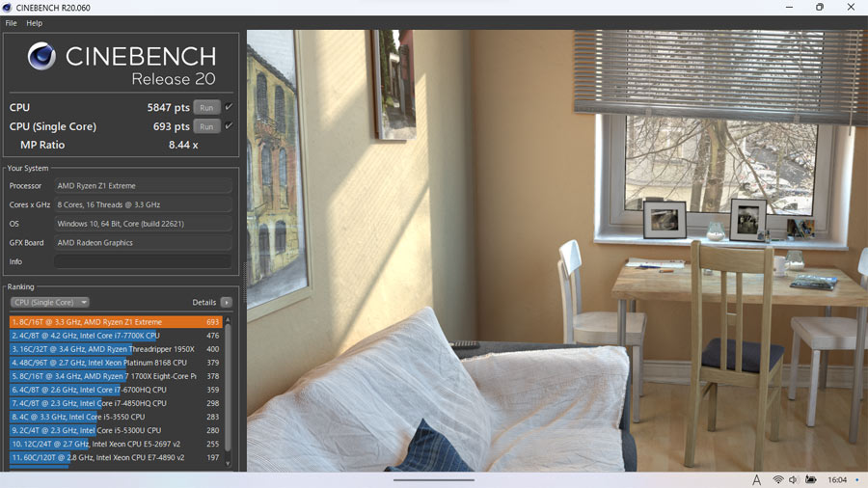Open the File menu
This screenshot has width=868, height=488.
11,23
